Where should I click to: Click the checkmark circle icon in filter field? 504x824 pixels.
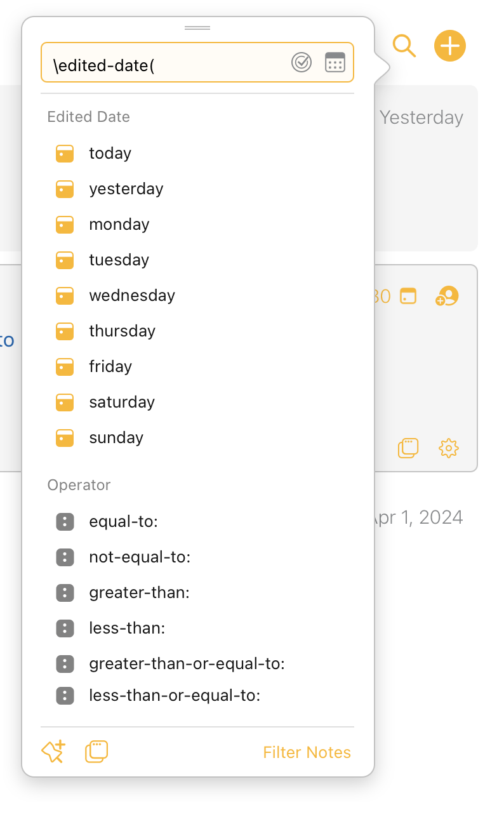(x=302, y=62)
